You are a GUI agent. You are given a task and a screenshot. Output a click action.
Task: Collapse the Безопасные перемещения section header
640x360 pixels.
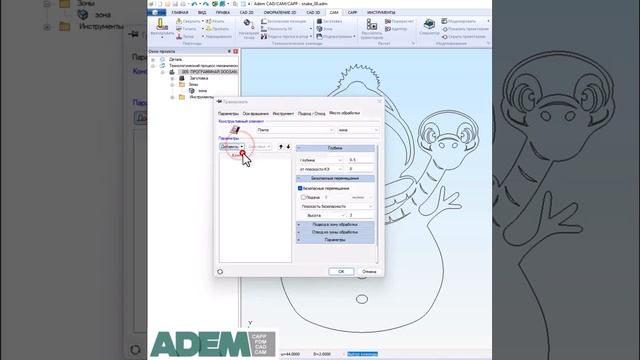pyautogui.click(x=335, y=178)
